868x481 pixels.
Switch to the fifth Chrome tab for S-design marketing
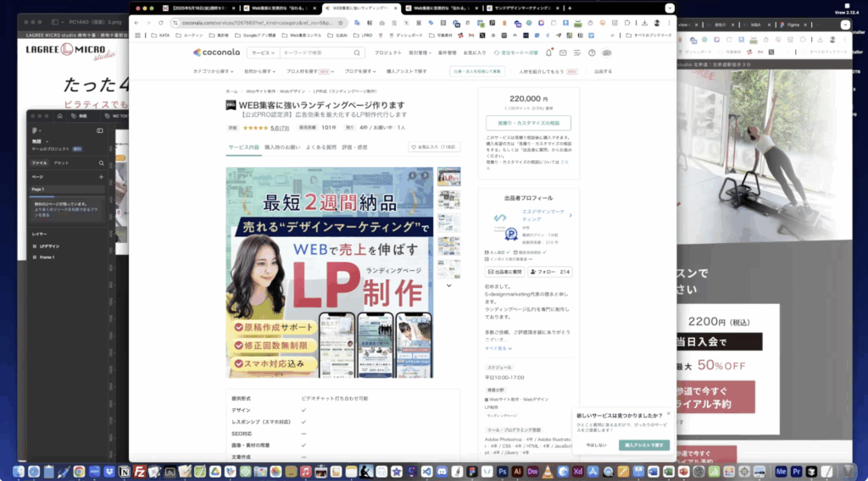coord(522,8)
